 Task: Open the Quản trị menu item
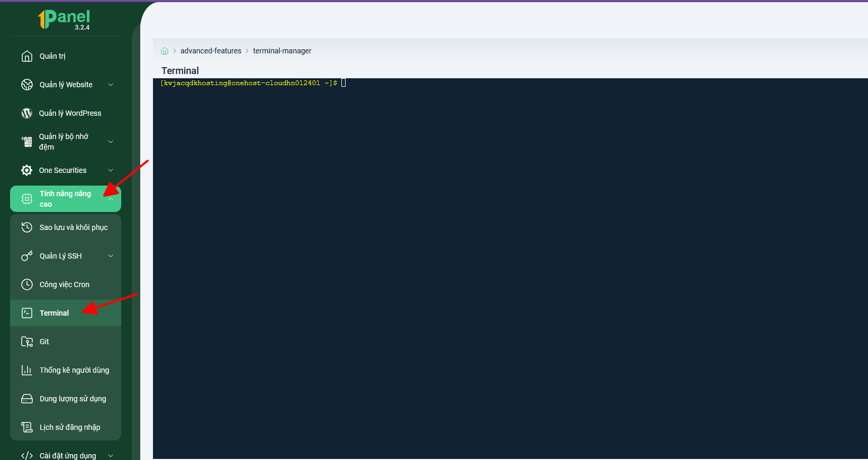pyautogui.click(x=66, y=56)
